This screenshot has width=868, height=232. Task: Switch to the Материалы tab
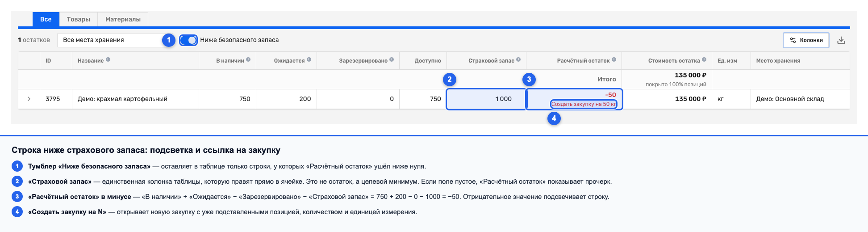point(123,19)
